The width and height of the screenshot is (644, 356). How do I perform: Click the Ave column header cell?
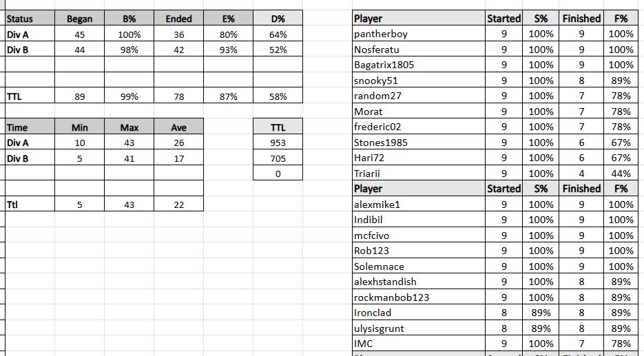(x=178, y=127)
